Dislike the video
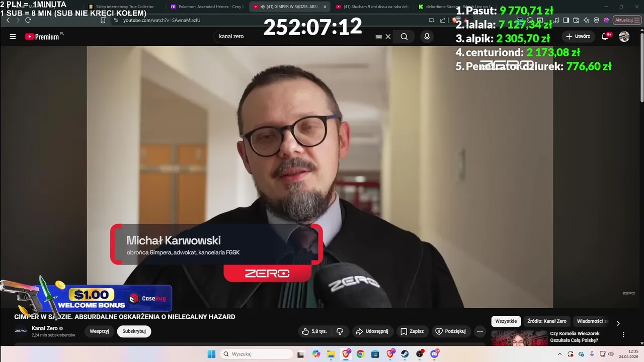The height and width of the screenshot is (362, 644). tap(340, 331)
